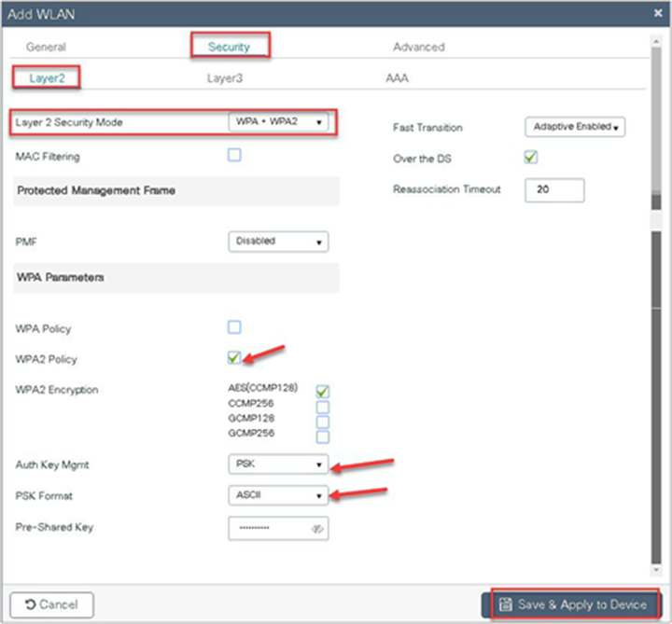Enable the WPA Policy checkbox
Image resolution: width=672 pixels, height=624 pixels.
point(234,327)
